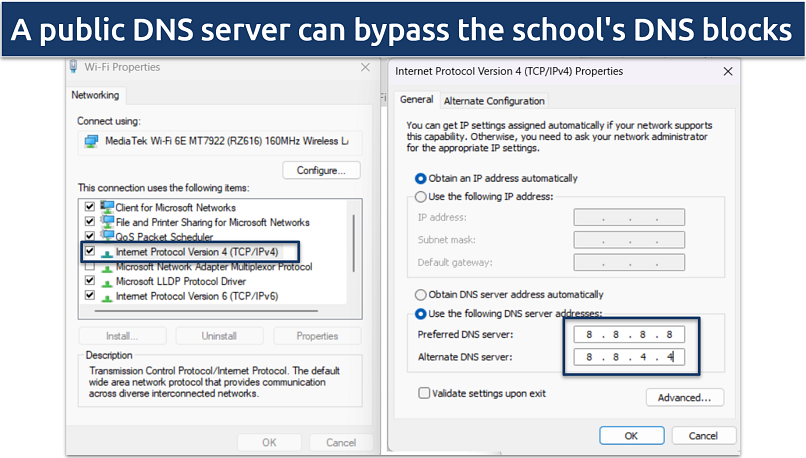Viewport: 806px width, 458px height.
Task: Select Obtain DNS server address automatically
Action: click(x=420, y=295)
